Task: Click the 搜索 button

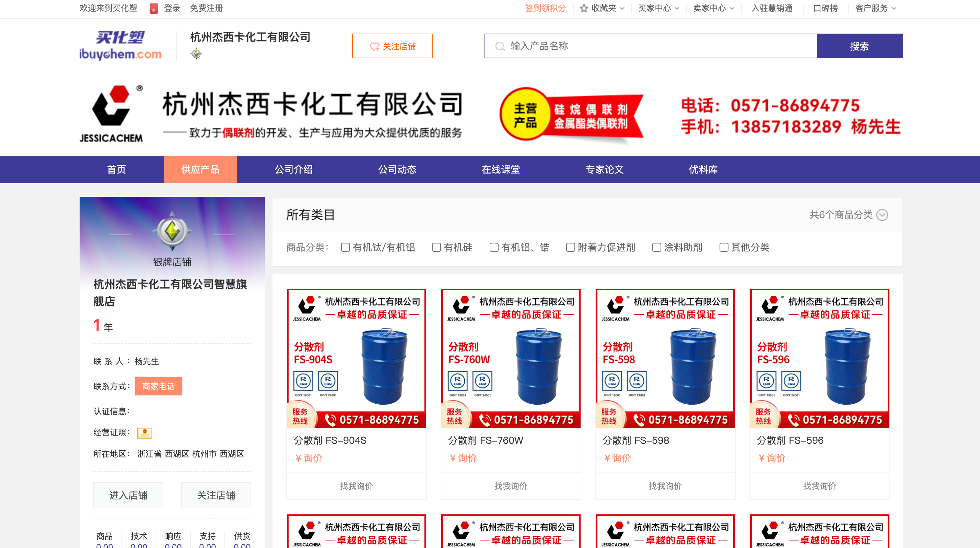Action: [860, 46]
